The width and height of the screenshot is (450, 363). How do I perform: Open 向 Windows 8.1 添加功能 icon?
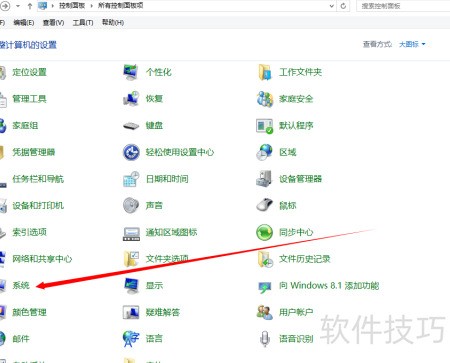(265, 287)
